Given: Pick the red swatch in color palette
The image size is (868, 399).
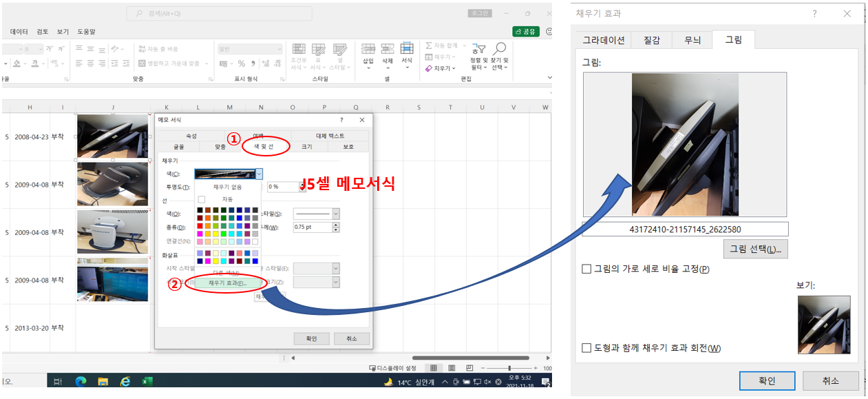Looking at the screenshot, I should pyautogui.click(x=201, y=225).
